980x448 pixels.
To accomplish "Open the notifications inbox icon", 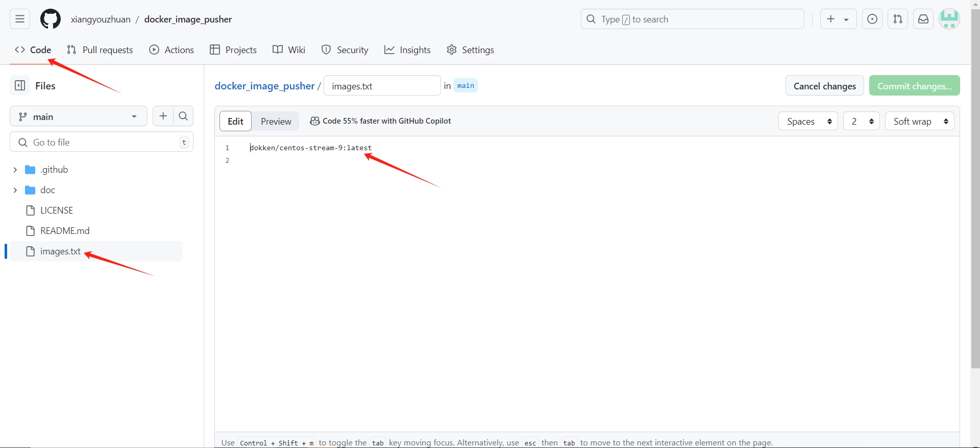I will pyautogui.click(x=923, y=19).
